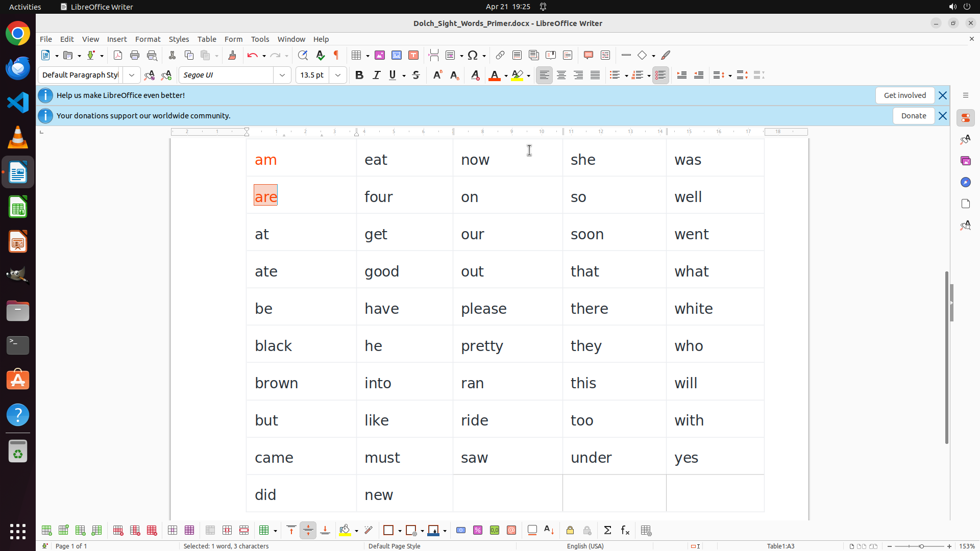
Task: Open the font size dropdown list
Action: point(338,75)
